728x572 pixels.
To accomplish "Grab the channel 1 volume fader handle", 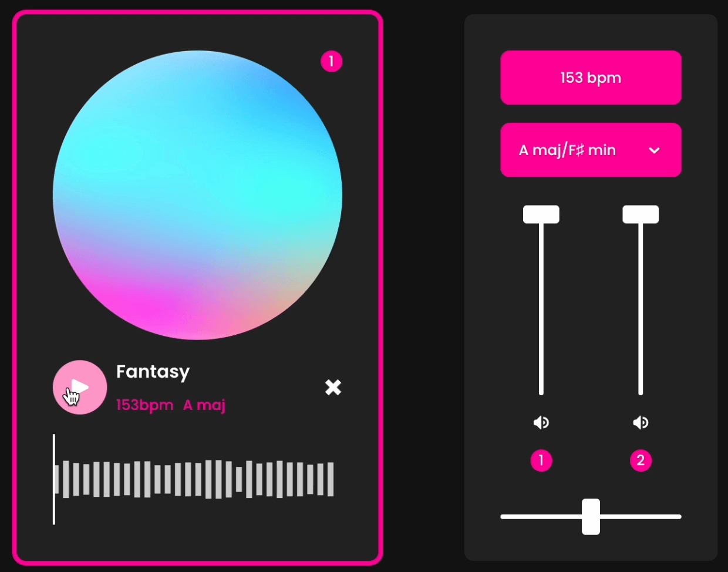I will (x=541, y=214).
